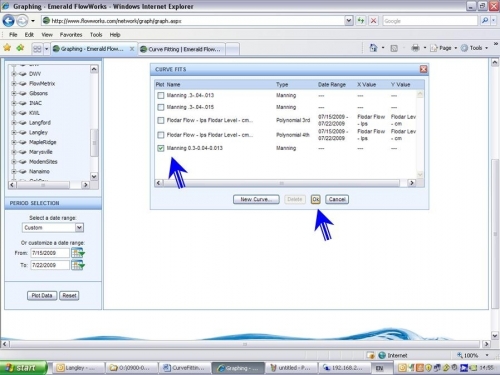Click the browser Forward arrow button
This screenshot has width=500, height=375.
tap(22, 21)
